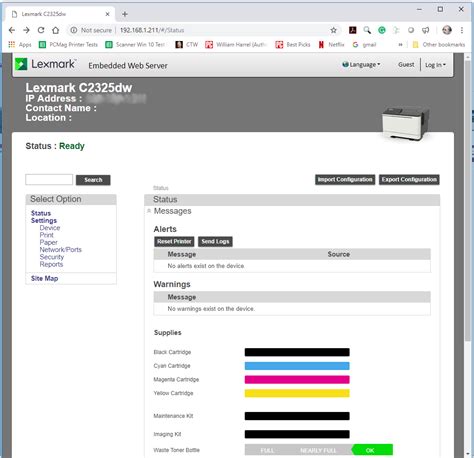474x458 pixels.
Task: Open Print settings link
Action: coord(46,235)
